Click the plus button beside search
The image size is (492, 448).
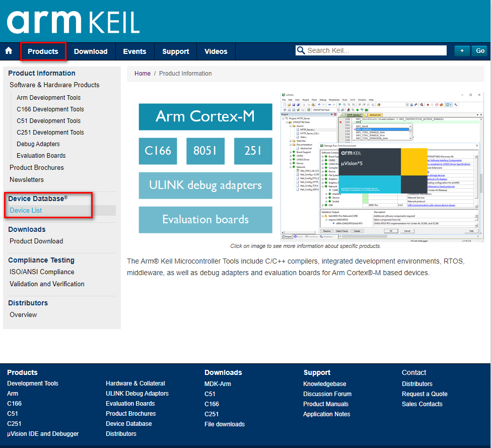pyautogui.click(x=462, y=51)
